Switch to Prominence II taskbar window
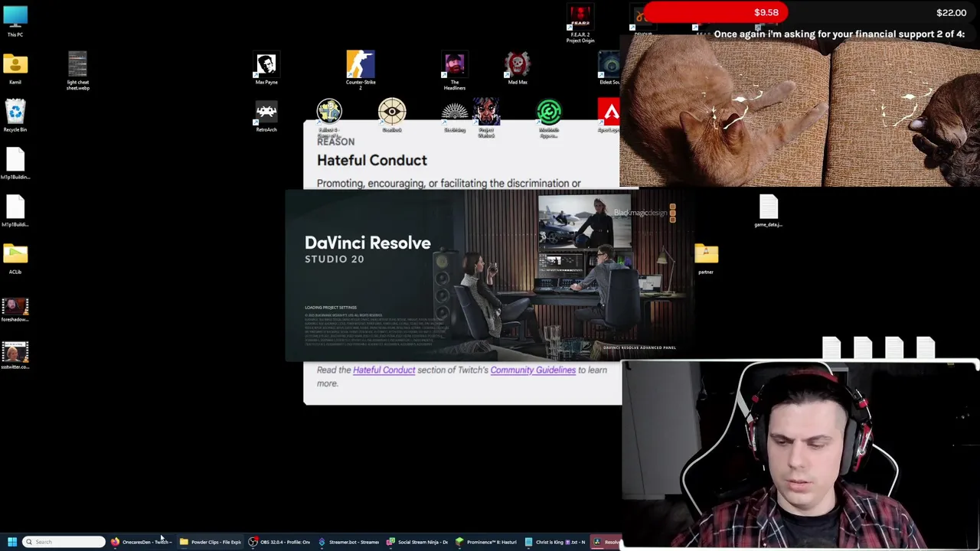Image resolution: width=980 pixels, height=551 pixels. pos(486,542)
